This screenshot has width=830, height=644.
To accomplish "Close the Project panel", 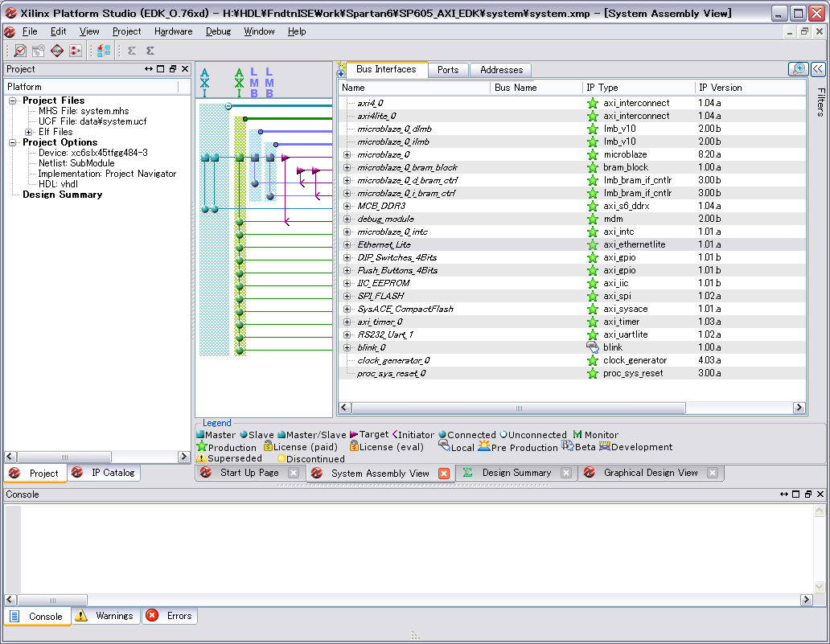I will 185,69.
